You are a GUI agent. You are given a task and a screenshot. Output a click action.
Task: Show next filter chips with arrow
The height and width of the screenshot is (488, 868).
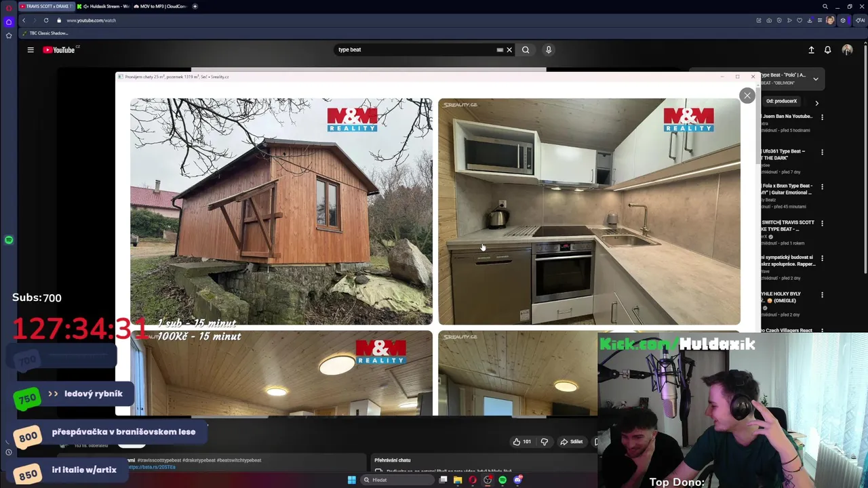(x=816, y=103)
